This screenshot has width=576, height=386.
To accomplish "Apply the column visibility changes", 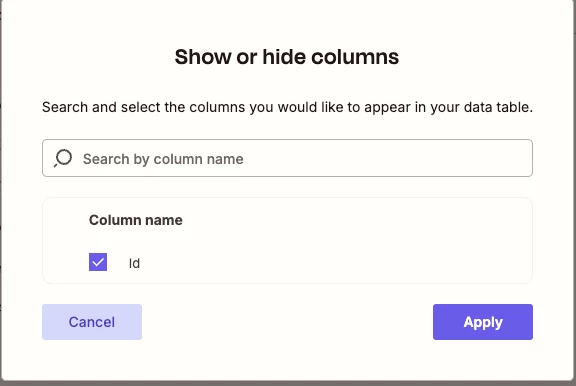I will point(483,322).
